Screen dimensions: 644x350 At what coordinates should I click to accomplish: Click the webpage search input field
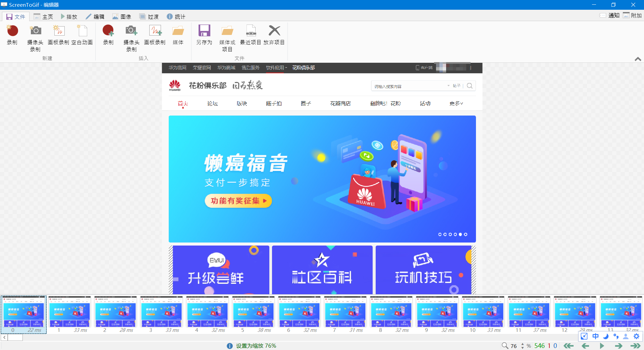click(409, 86)
